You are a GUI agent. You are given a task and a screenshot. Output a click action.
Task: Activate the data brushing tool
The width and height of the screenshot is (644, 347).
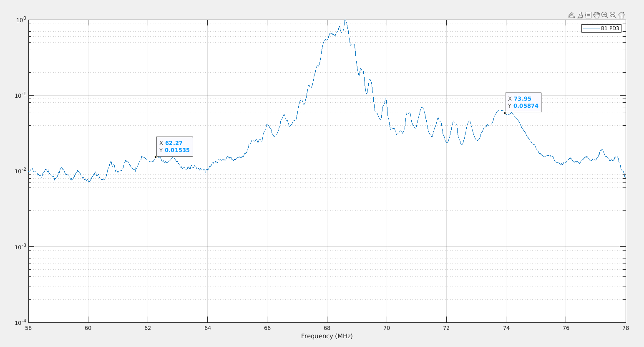point(580,15)
